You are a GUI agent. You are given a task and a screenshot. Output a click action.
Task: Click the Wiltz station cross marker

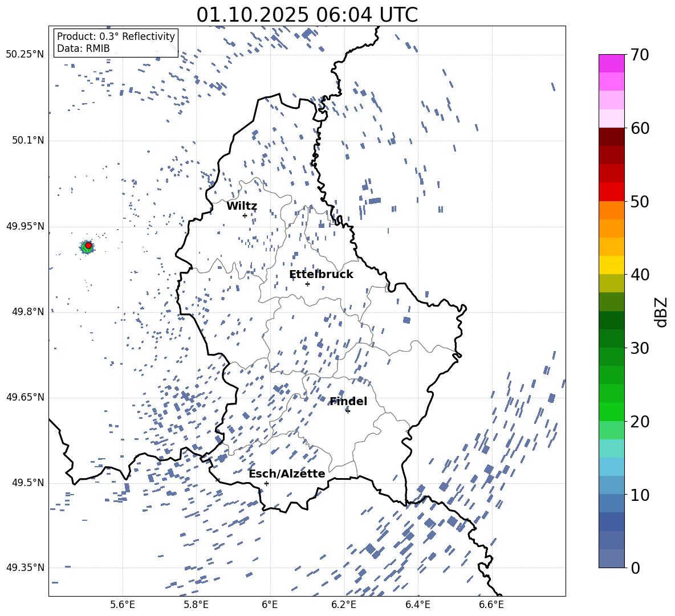coord(245,215)
